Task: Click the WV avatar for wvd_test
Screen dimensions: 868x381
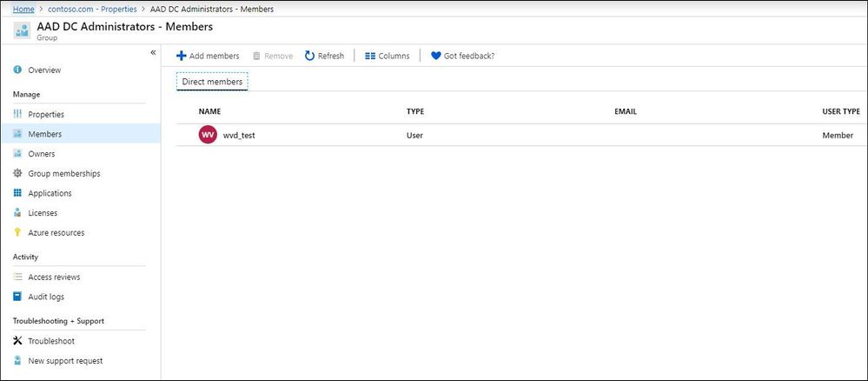Action: click(208, 135)
